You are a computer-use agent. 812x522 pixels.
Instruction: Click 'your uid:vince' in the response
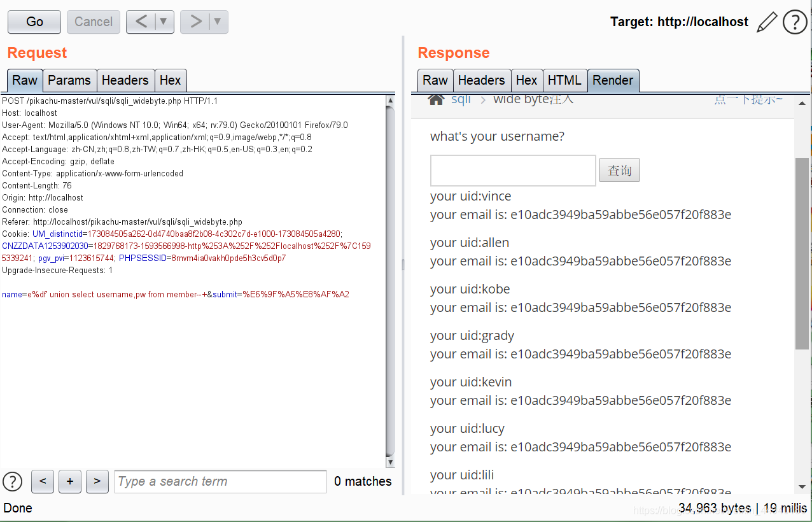[x=471, y=196]
